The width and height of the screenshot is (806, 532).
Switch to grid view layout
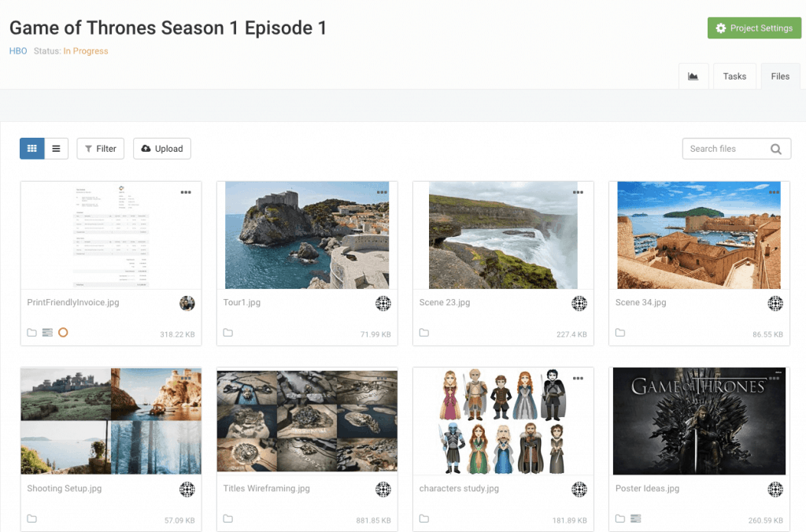click(31, 148)
